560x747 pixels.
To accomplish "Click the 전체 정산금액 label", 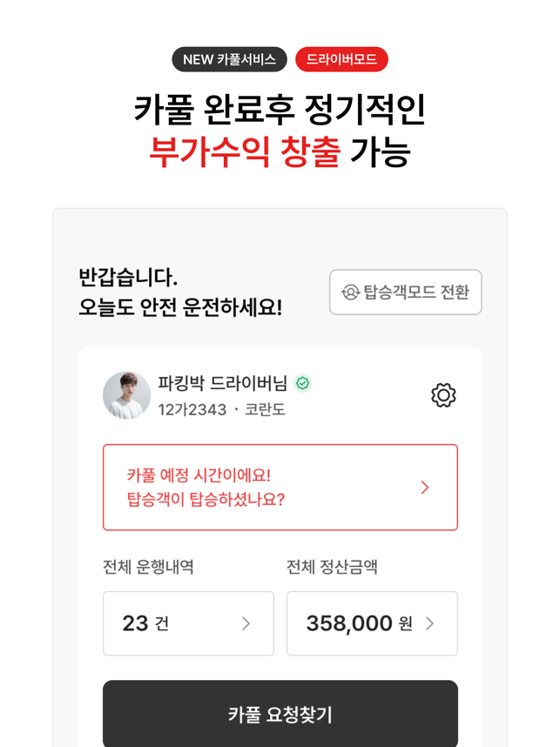I will [x=332, y=567].
